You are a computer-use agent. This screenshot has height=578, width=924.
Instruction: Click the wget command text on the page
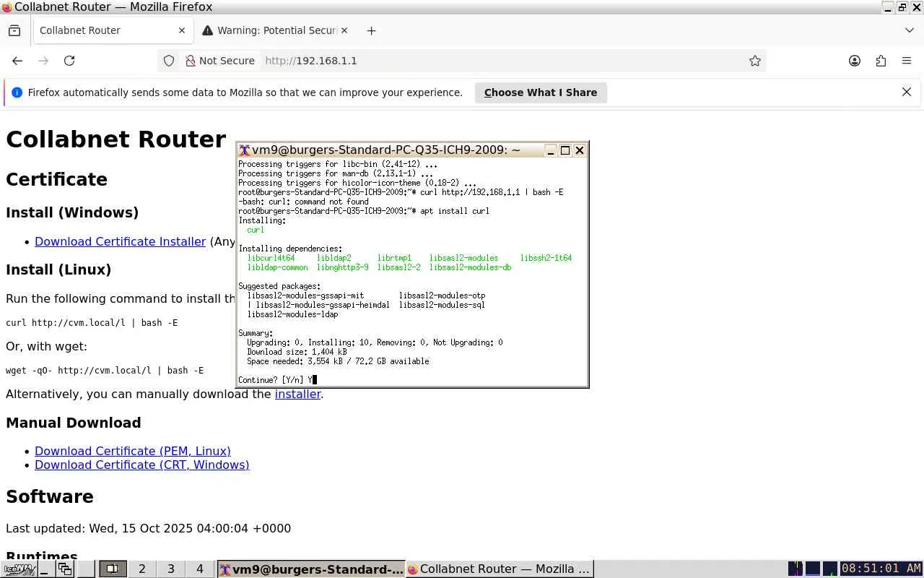click(x=105, y=371)
